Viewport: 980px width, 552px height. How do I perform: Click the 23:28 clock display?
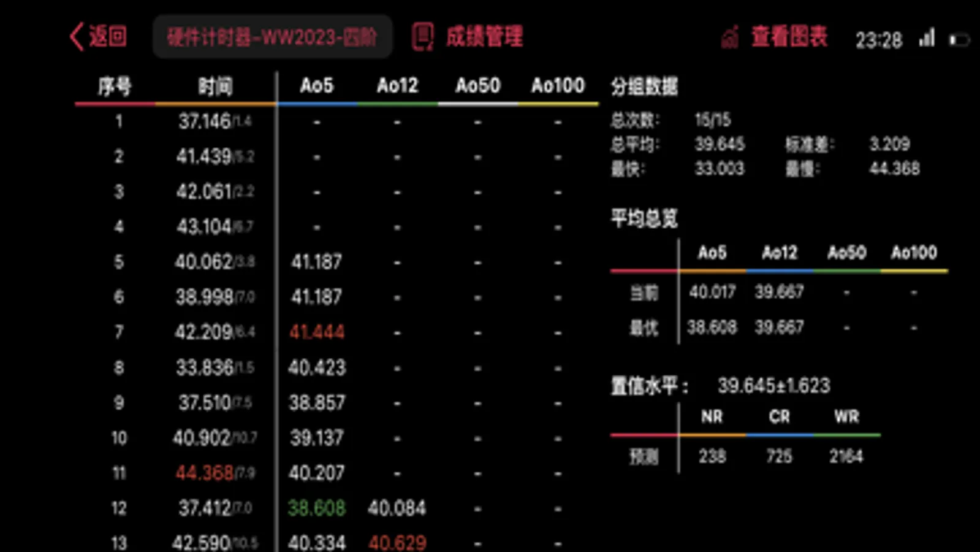click(x=879, y=40)
